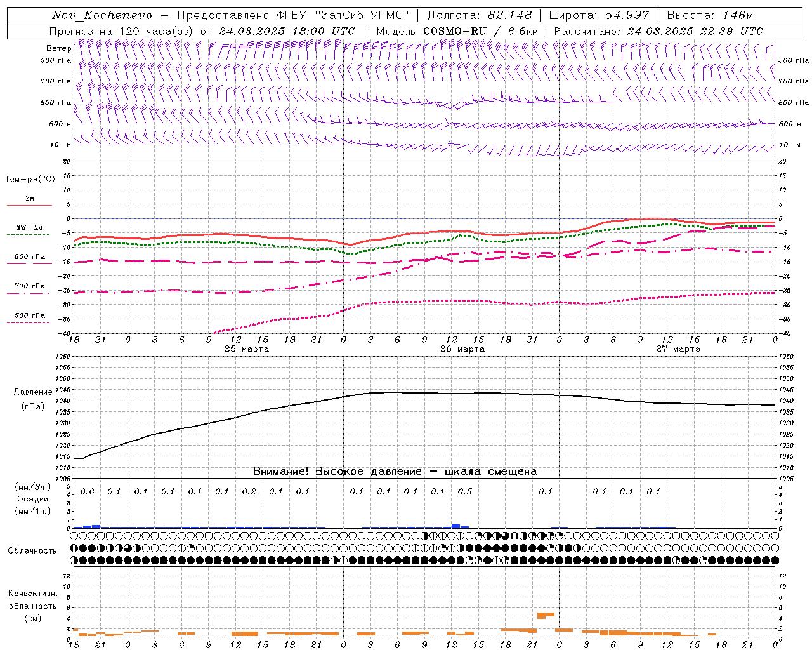Click the tallest blue precipitation bar below 0.5
Viewport: 812px width, 650px height.
(456, 526)
